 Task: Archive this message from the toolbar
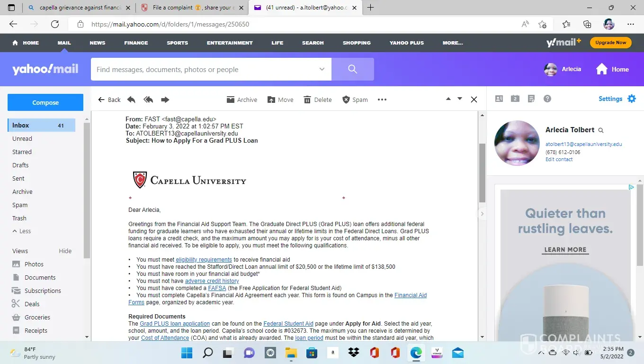pyautogui.click(x=242, y=100)
